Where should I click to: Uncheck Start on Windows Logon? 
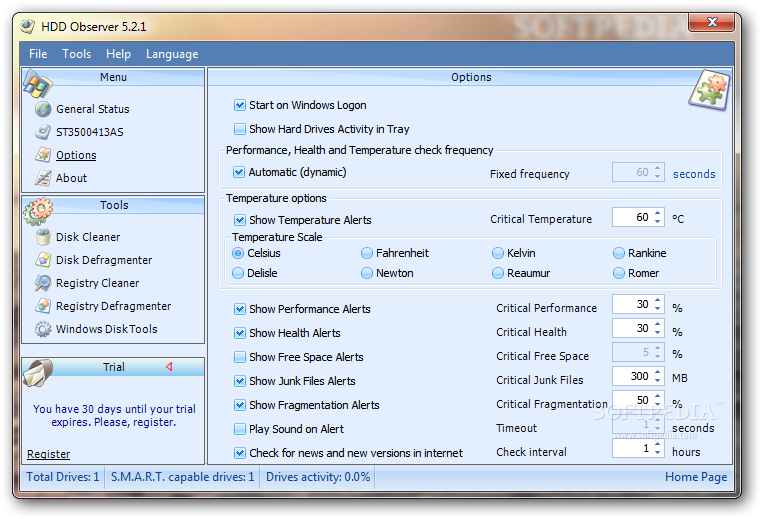coord(240,105)
